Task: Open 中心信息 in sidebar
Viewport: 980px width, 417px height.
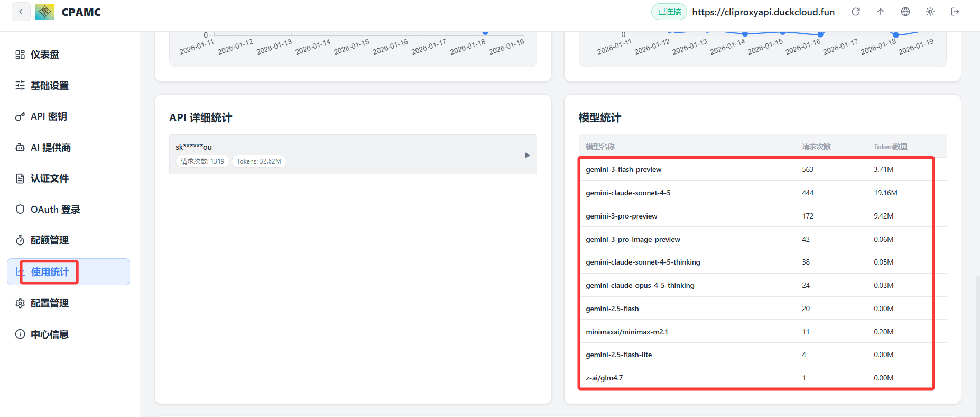Action: (x=68, y=334)
